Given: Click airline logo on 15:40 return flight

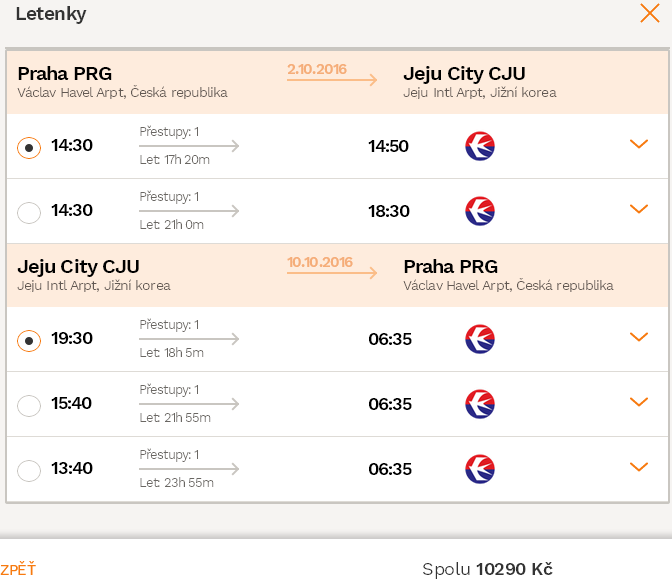Looking at the screenshot, I should pos(480,404).
